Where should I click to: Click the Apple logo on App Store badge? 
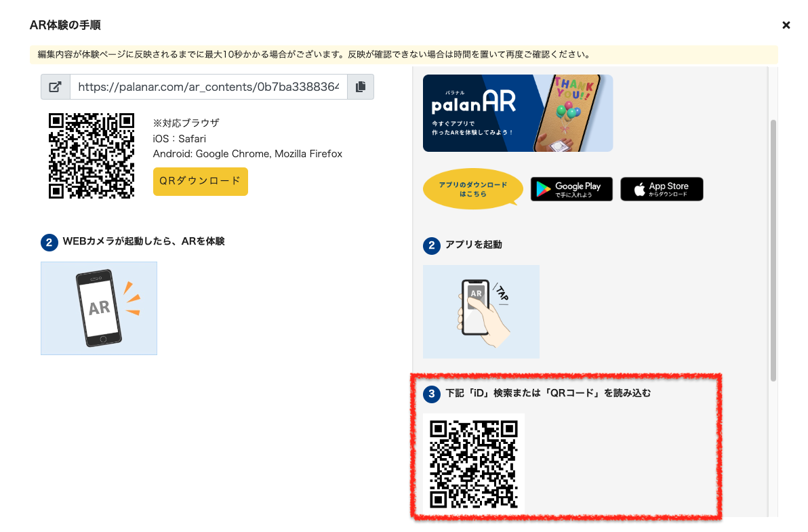pyautogui.click(x=639, y=189)
